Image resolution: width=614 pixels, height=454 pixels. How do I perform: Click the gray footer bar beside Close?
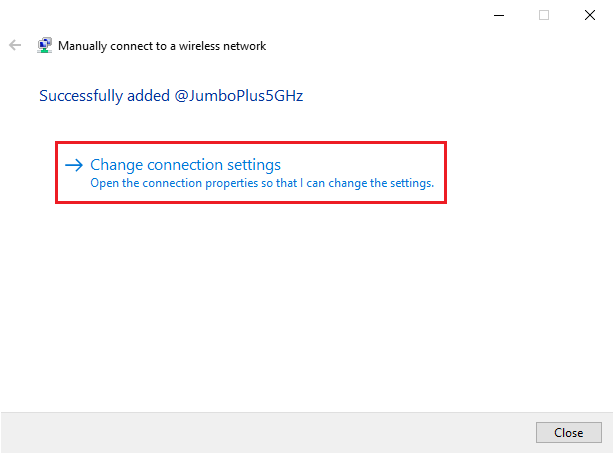266,432
